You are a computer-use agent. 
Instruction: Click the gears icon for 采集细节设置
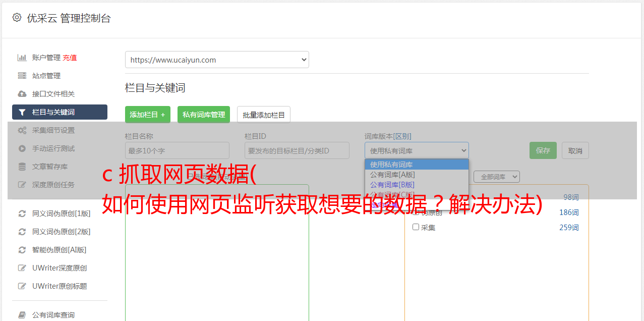coord(22,130)
